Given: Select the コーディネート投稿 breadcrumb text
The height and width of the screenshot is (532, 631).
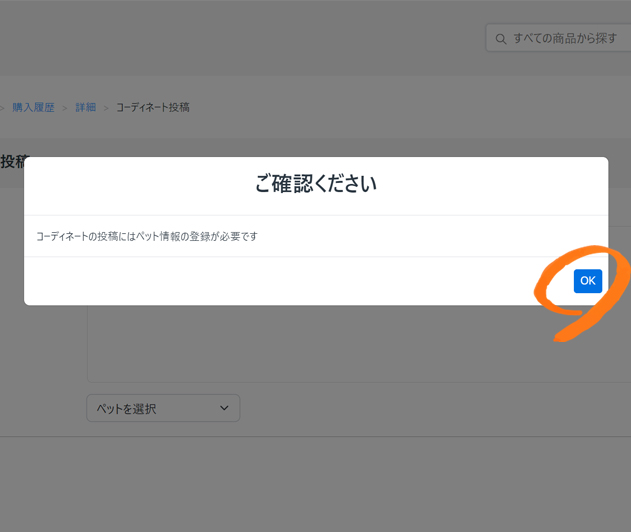Looking at the screenshot, I should (x=153, y=107).
